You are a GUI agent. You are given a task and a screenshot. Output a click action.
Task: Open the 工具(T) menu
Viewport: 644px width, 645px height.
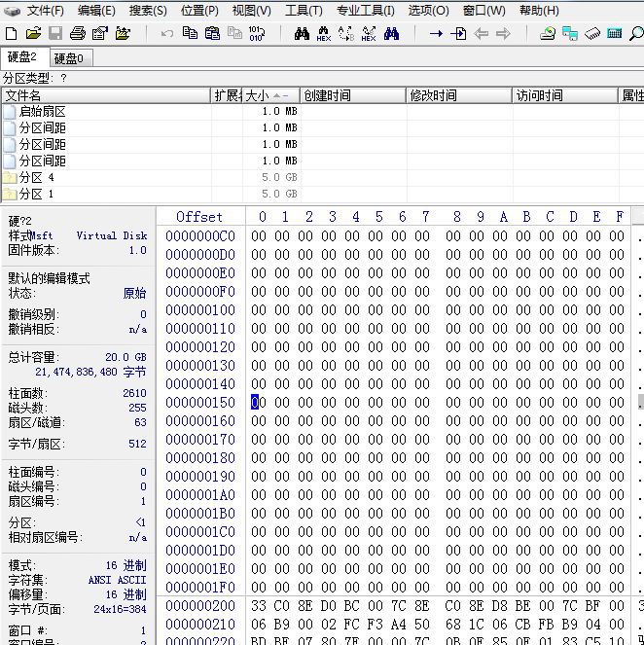click(x=304, y=11)
